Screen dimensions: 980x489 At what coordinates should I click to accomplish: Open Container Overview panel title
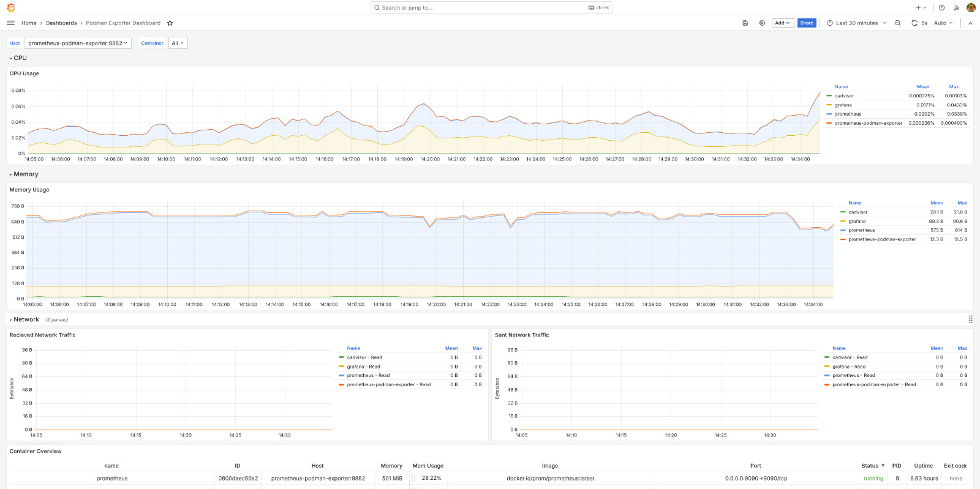point(35,451)
